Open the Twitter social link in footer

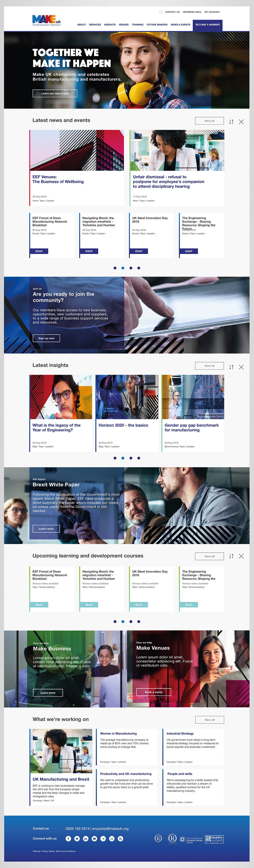[x=77, y=838]
